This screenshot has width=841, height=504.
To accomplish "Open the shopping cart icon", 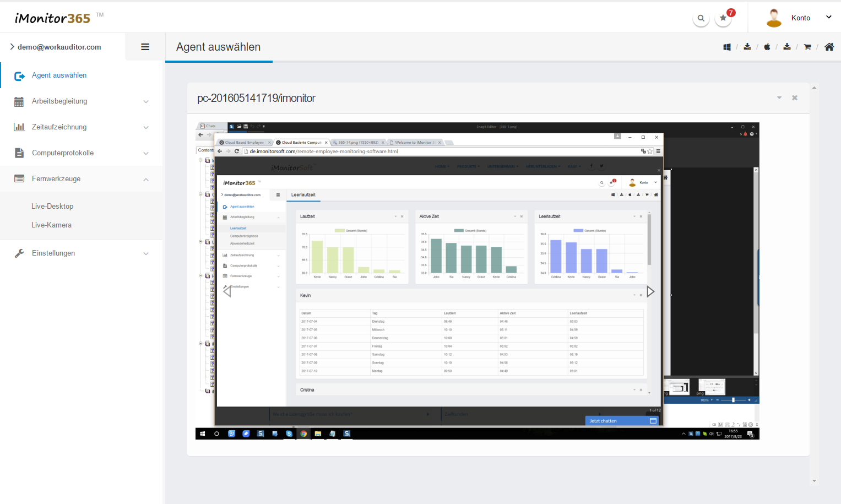I will [807, 47].
